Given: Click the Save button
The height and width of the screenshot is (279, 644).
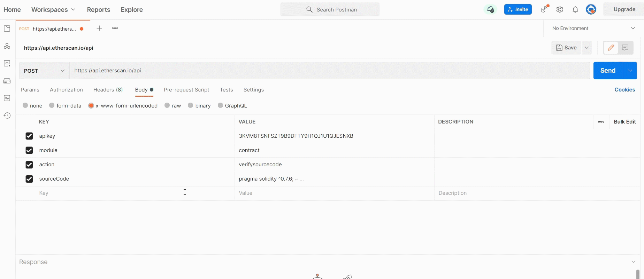Looking at the screenshot, I should [x=566, y=48].
